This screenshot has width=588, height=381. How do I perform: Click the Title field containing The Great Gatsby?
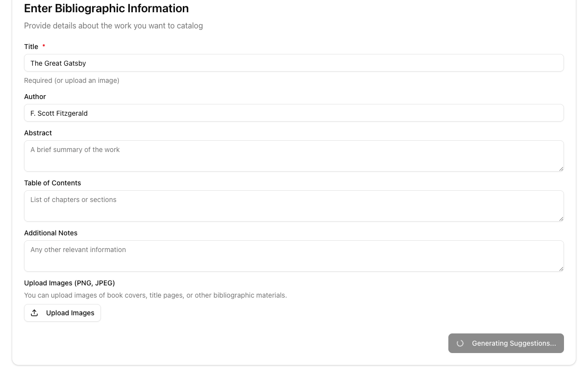tap(294, 63)
